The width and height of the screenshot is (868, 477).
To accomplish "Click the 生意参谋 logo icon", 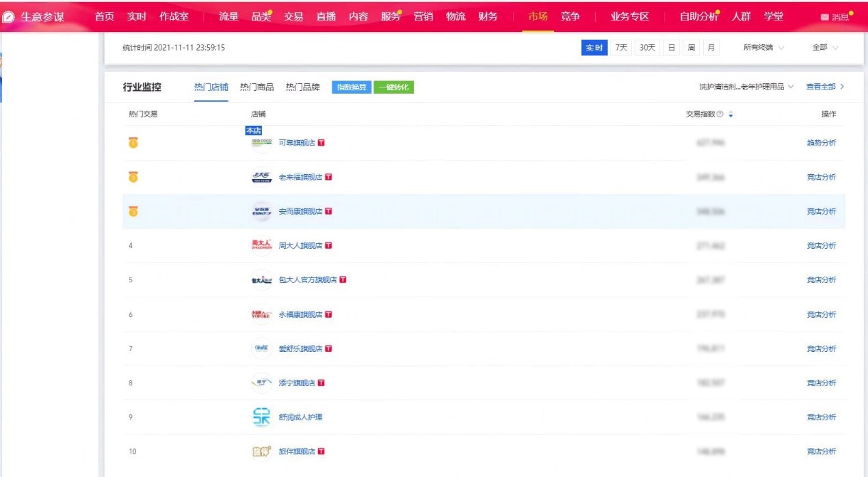I will [x=8, y=17].
